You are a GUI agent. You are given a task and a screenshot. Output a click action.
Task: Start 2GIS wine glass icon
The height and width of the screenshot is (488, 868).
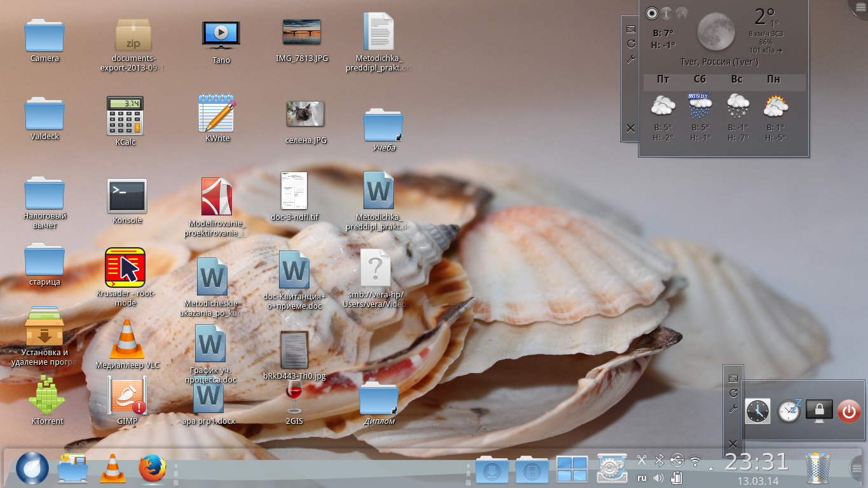(293, 397)
